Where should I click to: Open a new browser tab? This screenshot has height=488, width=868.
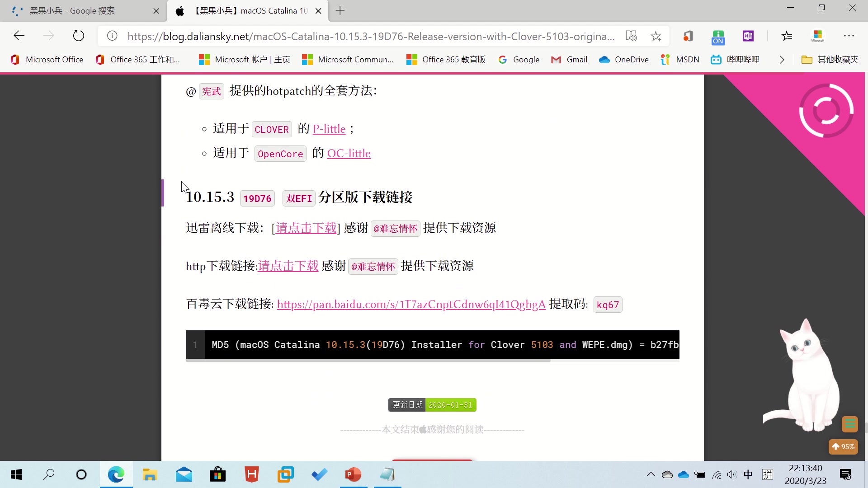click(340, 10)
